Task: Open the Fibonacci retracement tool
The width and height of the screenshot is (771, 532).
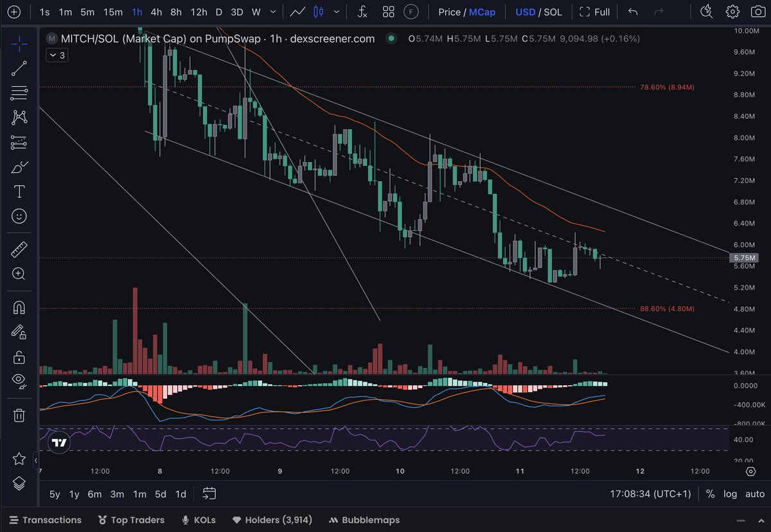Action: (x=19, y=93)
